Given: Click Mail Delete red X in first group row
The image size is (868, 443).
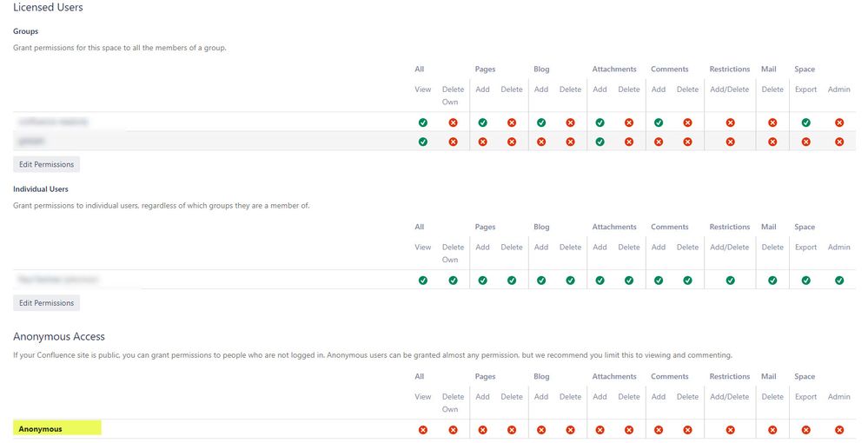Looking at the screenshot, I should 772,122.
